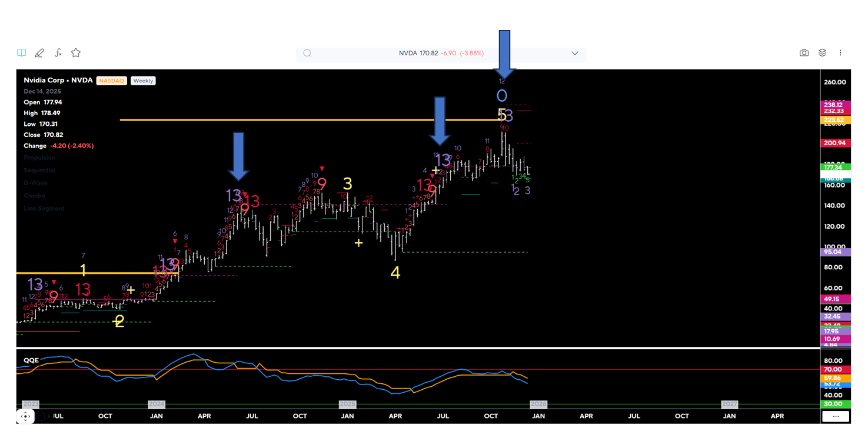
Task: Click the star favorite icon
Action: (76, 53)
